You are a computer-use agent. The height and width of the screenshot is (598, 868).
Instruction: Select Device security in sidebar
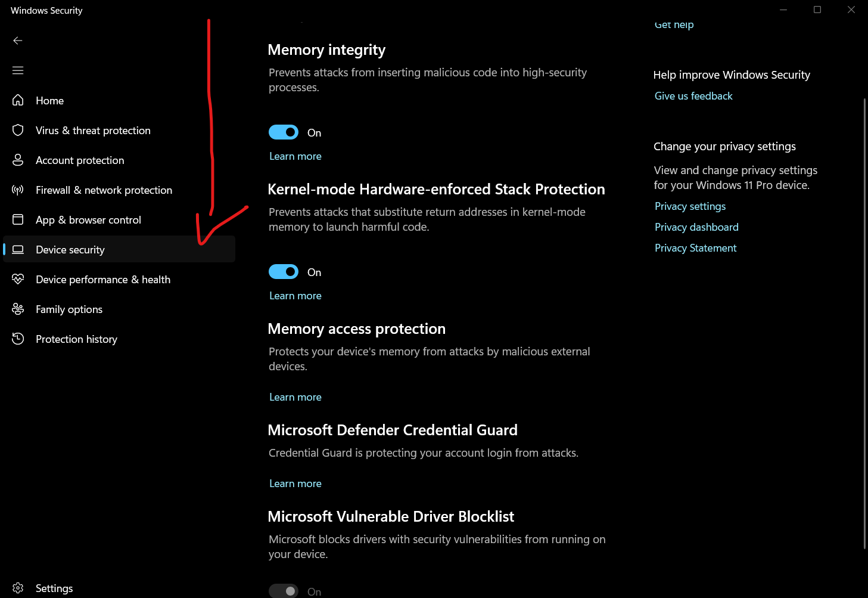[119, 249]
